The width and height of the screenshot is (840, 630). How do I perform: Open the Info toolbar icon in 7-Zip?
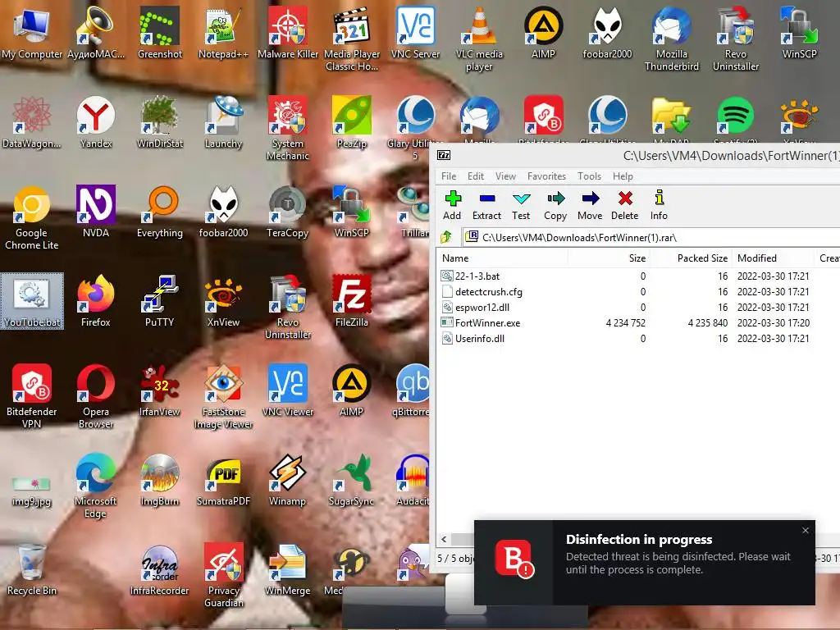coord(659,206)
